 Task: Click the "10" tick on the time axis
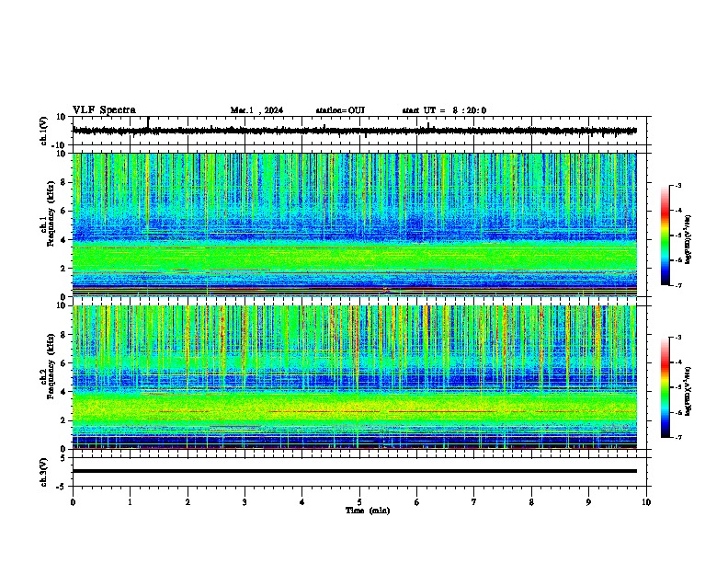[x=646, y=502]
